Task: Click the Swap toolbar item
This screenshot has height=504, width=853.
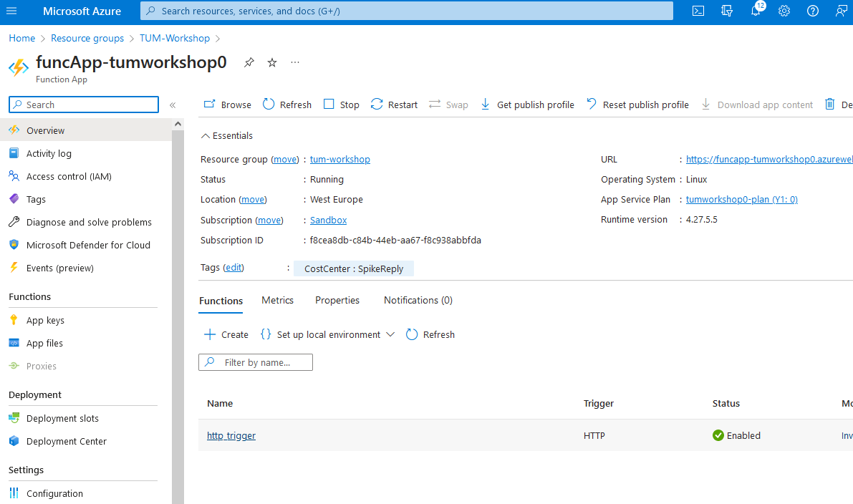Action: pyautogui.click(x=448, y=105)
